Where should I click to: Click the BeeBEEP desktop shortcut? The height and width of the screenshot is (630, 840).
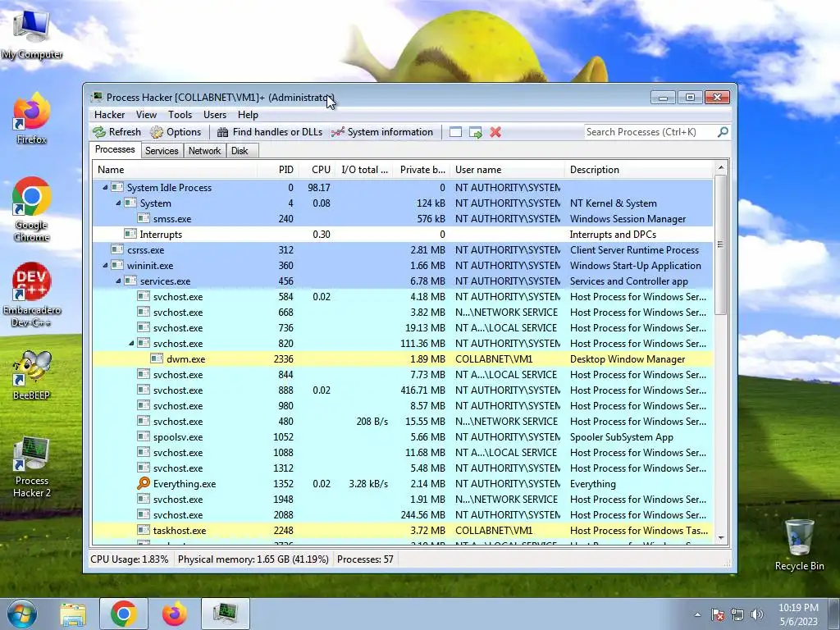click(32, 375)
